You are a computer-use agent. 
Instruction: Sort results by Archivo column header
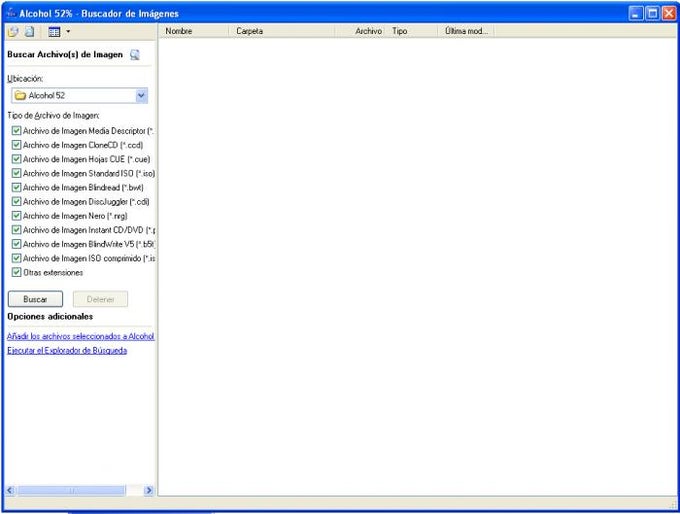point(360,31)
